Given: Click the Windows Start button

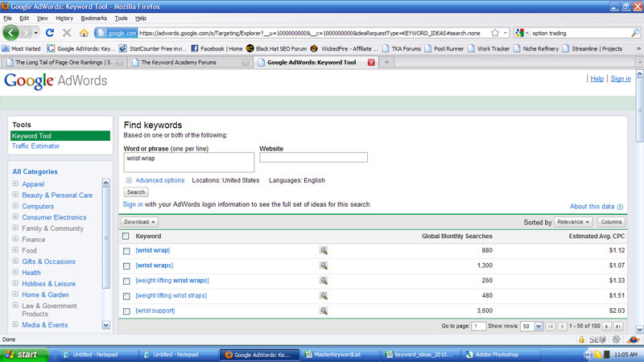Looking at the screenshot, I should coord(22,354).
